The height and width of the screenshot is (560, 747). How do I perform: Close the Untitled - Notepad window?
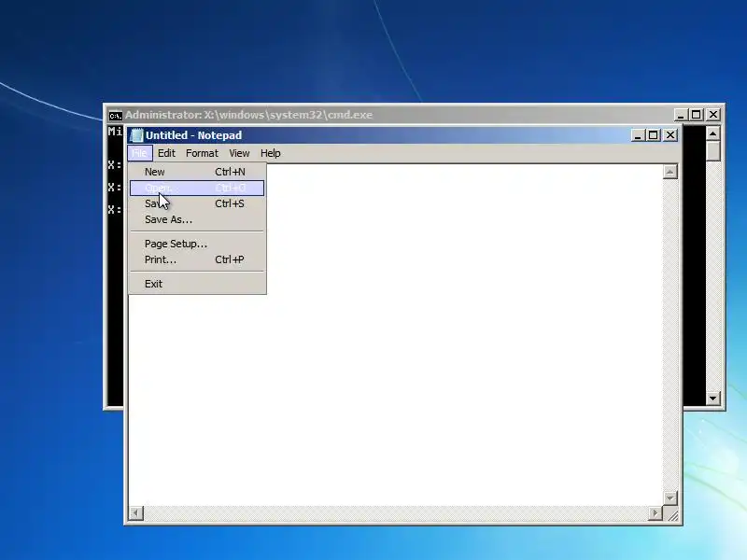pos(669,135)
